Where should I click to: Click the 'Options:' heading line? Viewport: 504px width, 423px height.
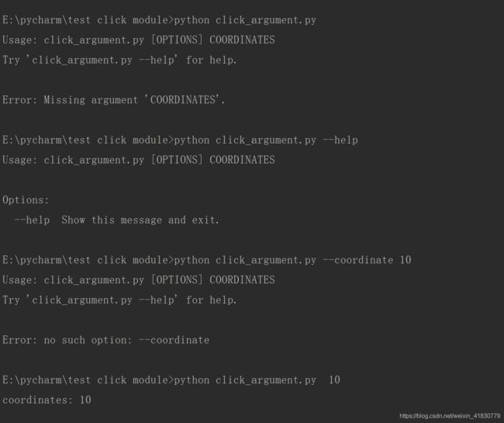[x=26, y=200]
